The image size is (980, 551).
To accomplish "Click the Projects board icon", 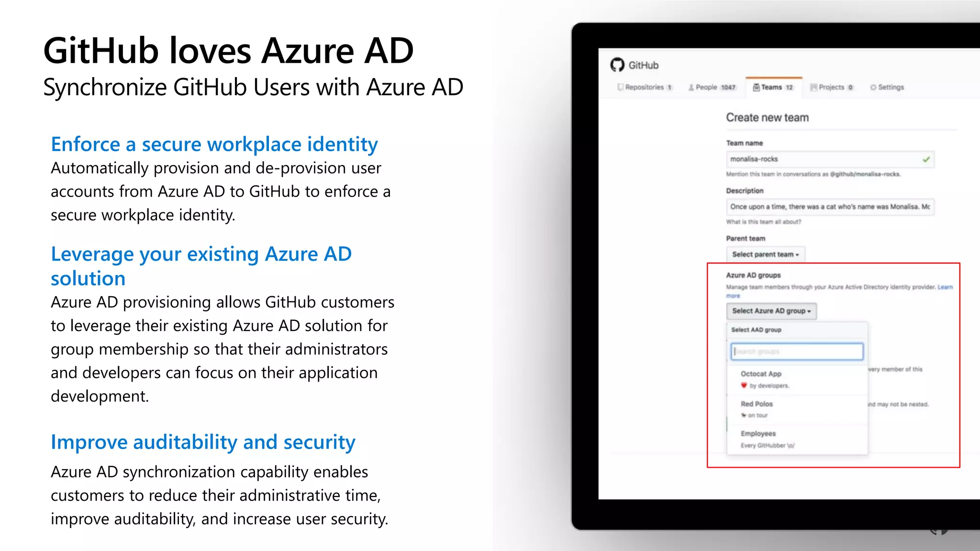I will click(813, 87).
